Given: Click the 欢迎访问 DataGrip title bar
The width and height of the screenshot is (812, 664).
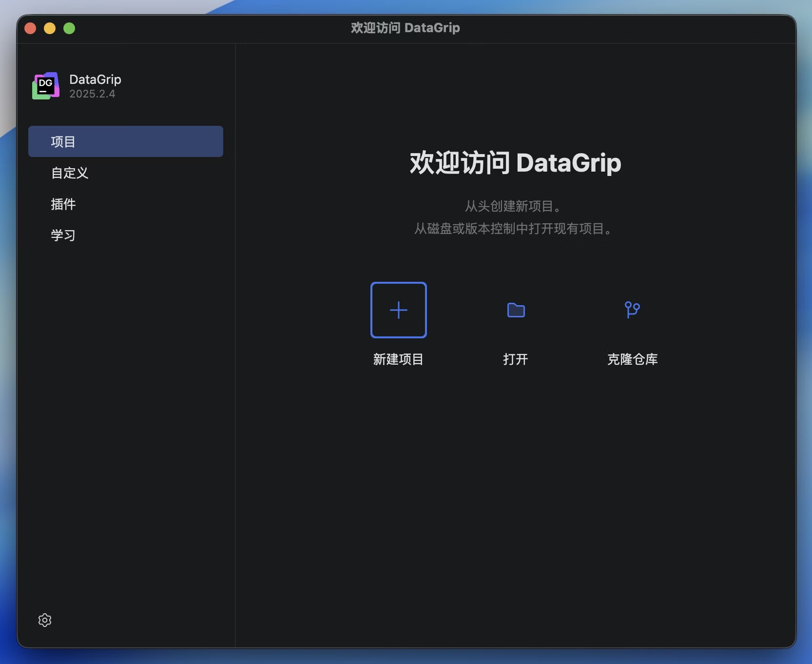Looking at the screenshot, I should [405, 28].
